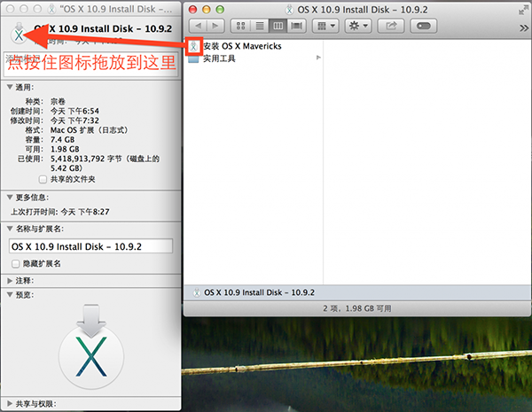Enter full screen in Finder window
Screen dimensions: 532x412
[523, 11]
